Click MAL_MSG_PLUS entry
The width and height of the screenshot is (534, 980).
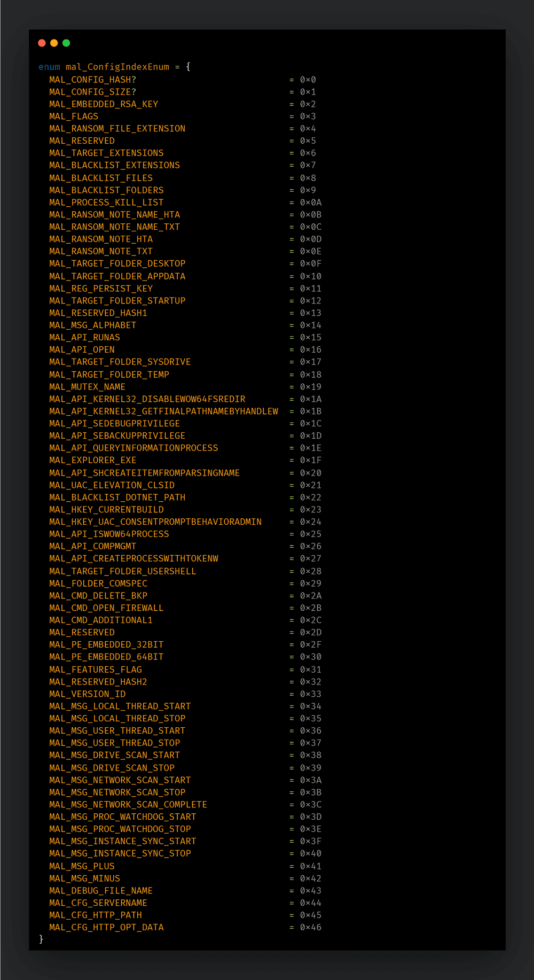[x=82, y=866]
